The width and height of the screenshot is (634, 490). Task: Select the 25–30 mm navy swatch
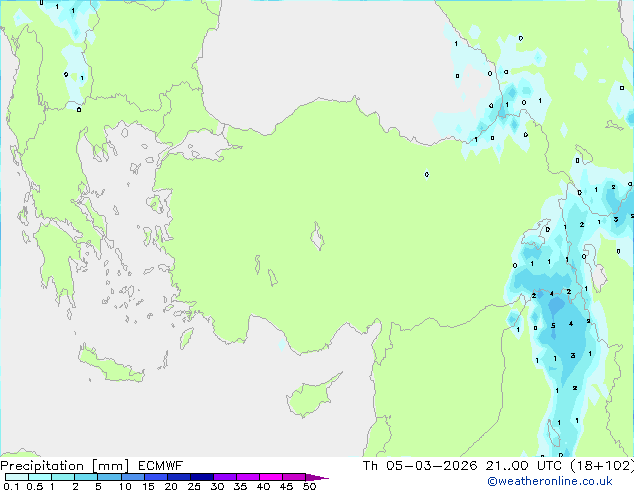tap(201, 477)
